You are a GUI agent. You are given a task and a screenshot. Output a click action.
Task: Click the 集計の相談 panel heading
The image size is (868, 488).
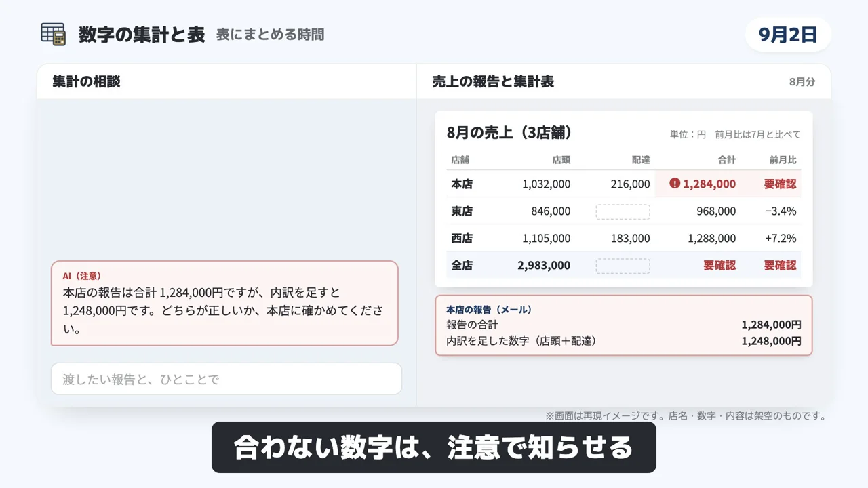86,82
